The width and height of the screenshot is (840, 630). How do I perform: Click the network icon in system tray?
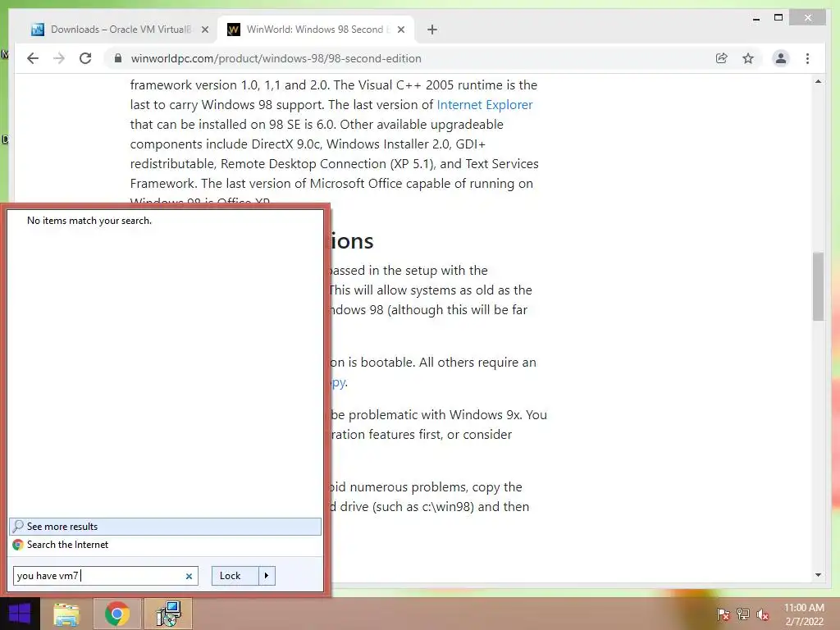point(743,614)
